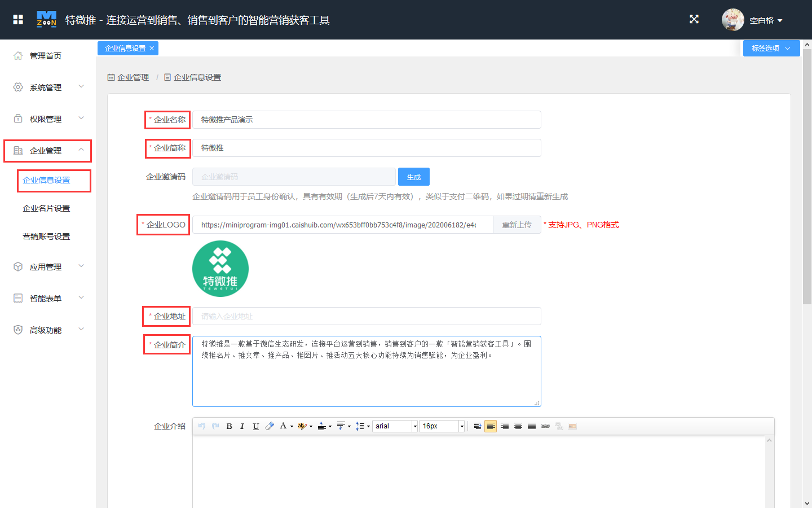This screenshot has width=812, height=508.
Task: Focus the 企业名称 input field
Action: pos(367,120)
